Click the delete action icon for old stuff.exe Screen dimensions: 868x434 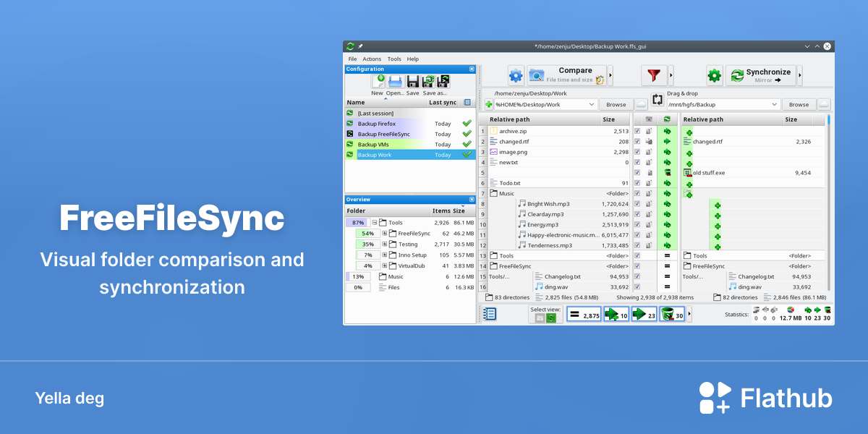(x=668, y=173)
